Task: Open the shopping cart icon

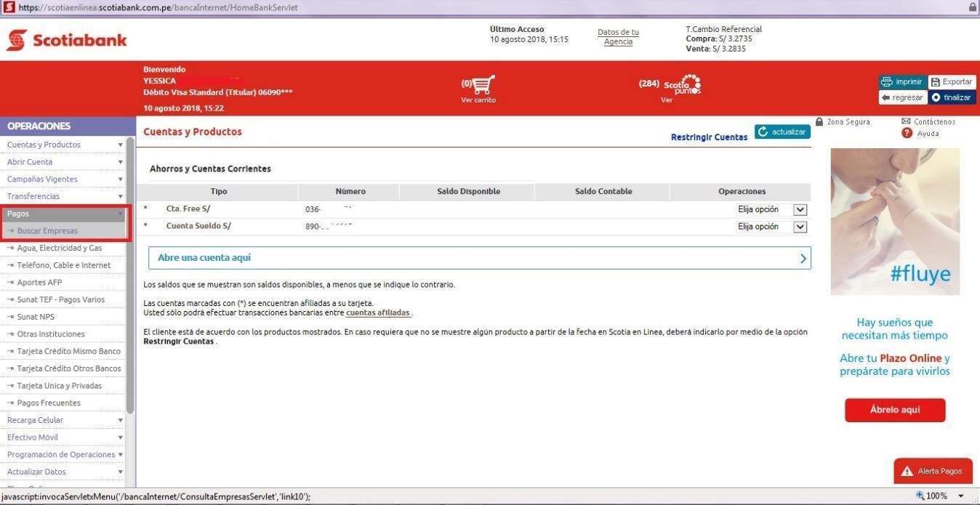Action: coord(484,85)
